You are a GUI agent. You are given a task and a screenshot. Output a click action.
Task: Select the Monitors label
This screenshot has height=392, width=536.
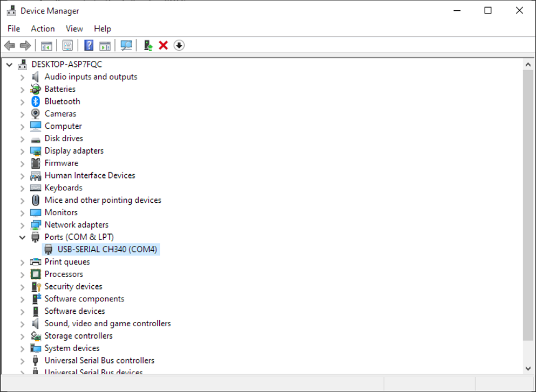61,212
